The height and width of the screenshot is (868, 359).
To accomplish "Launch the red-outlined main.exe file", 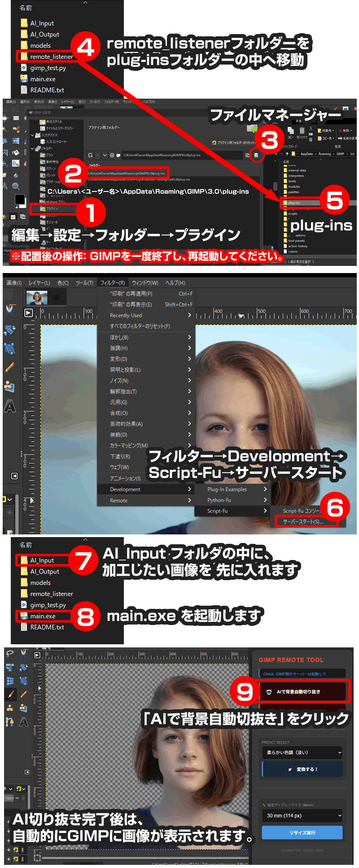I will [x=43, y=616].
